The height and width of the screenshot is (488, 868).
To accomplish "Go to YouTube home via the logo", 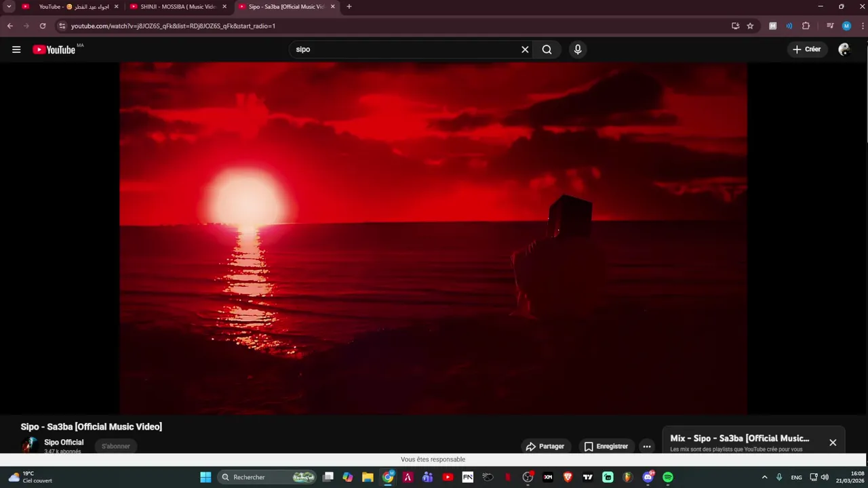I will click(x=54, y=49).
